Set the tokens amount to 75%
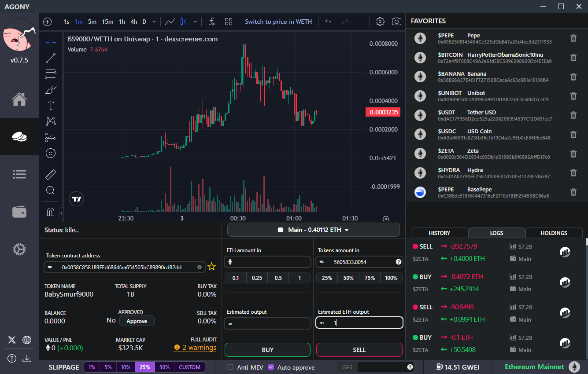 [370, 278]
